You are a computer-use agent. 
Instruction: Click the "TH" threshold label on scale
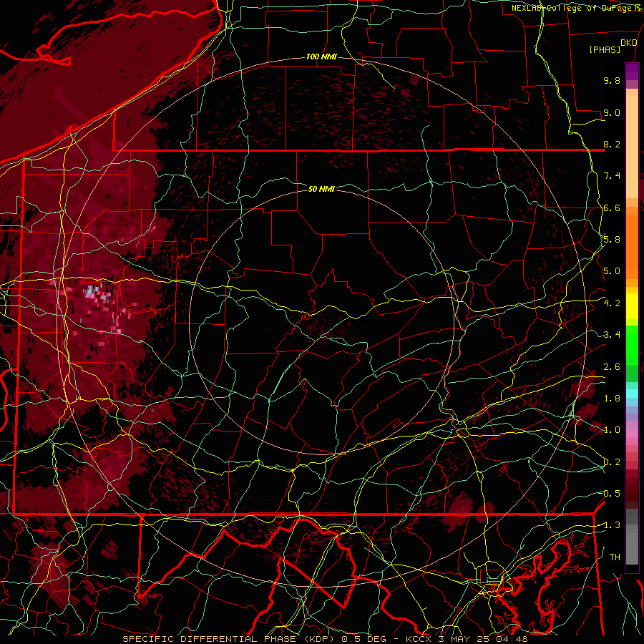615,557
